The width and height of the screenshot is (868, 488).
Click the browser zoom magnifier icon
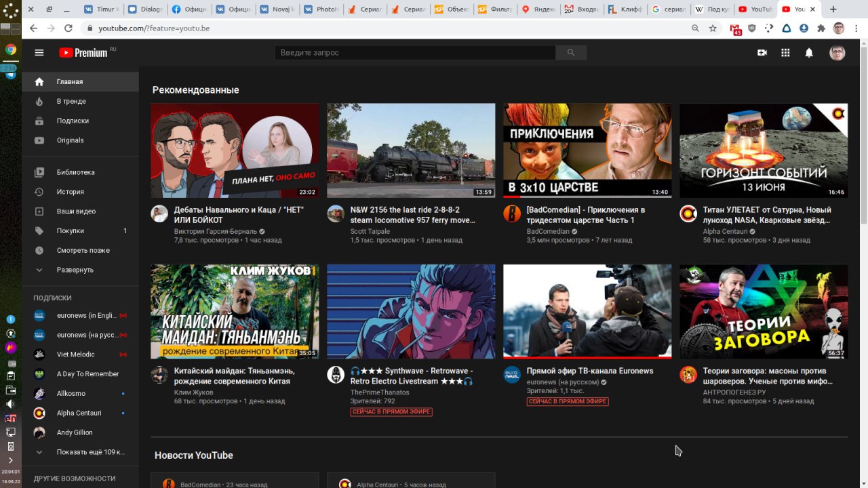695,28
